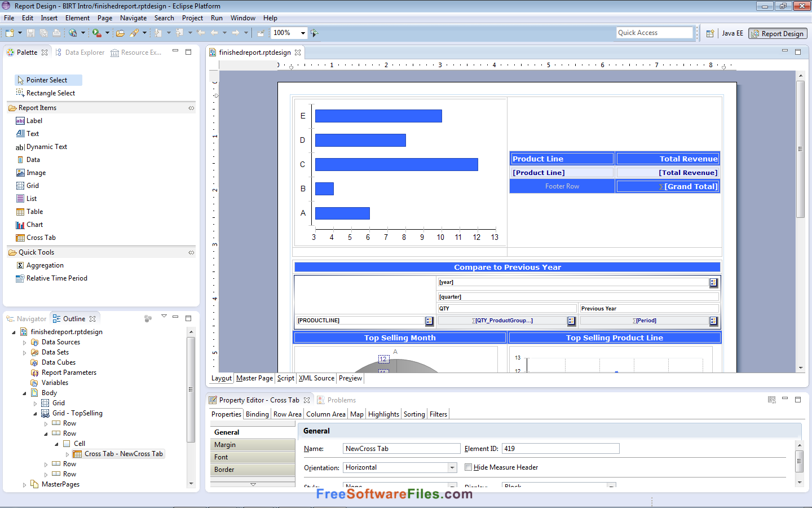The height and width of the screenshot is (508, 812).
Task: Click the Name input field
Action: pyautogui.click(x=401, y=449)
